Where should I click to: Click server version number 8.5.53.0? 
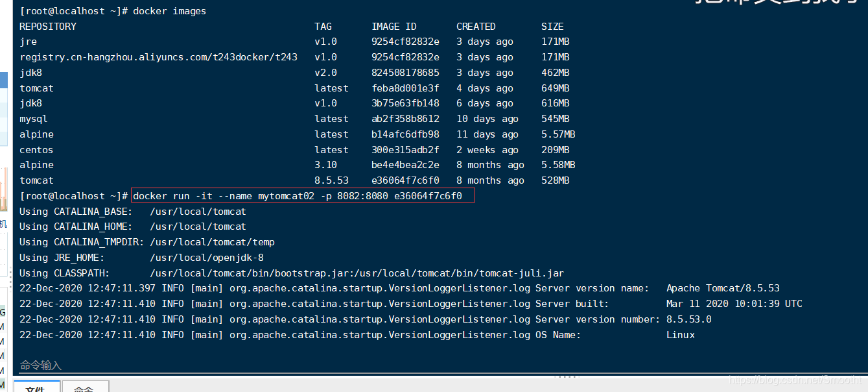[689, 319]
